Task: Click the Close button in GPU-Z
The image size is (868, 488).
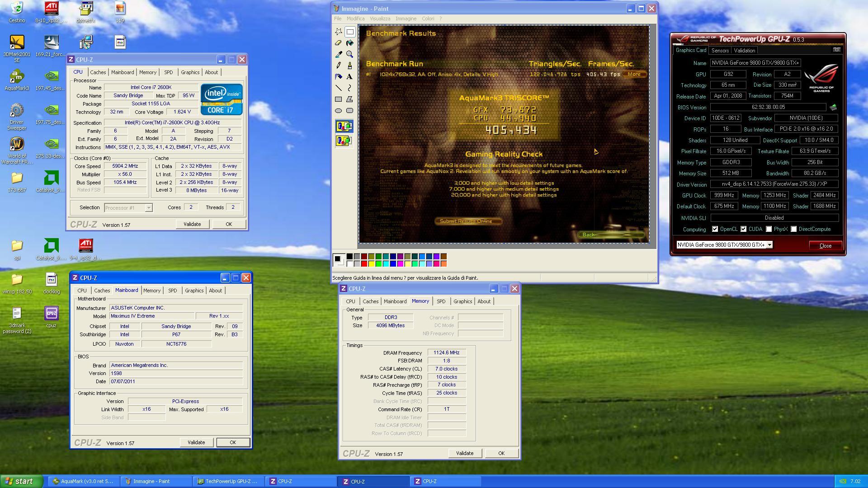Action: 826,246
